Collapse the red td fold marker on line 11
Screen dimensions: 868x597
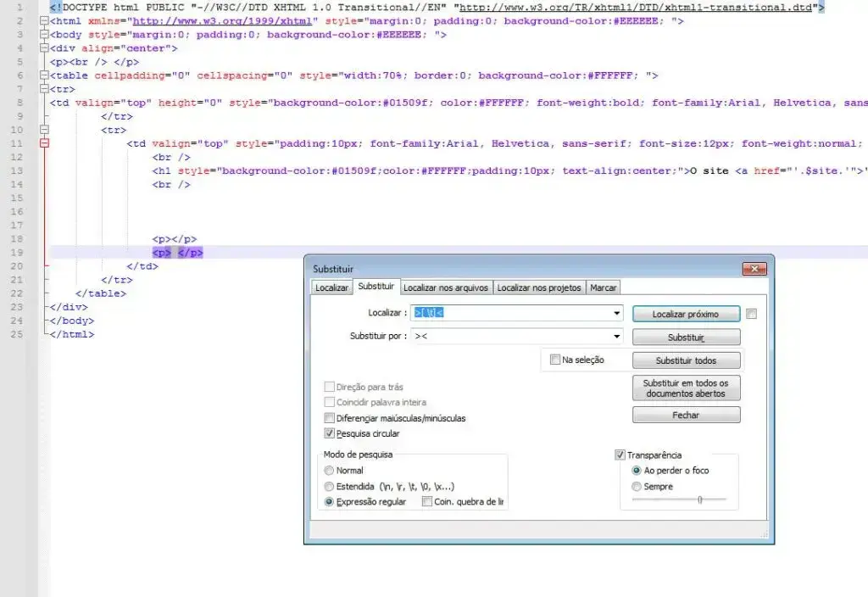coord(44,144)
